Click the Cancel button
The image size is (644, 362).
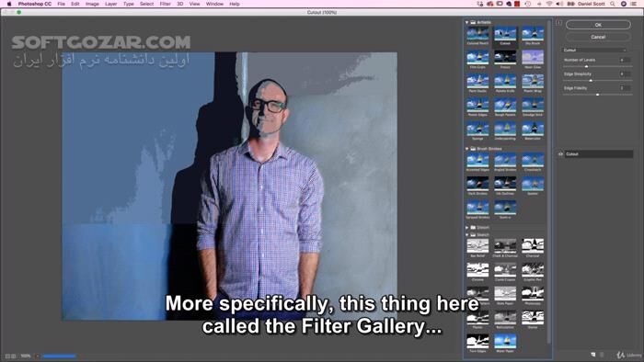[x=598, y=37]
